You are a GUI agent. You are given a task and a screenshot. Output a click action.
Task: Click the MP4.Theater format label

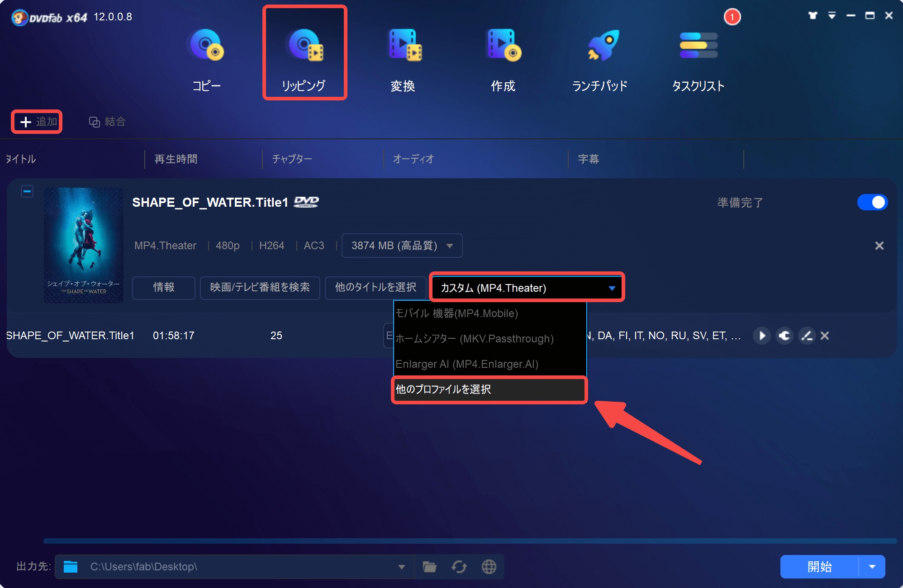pos(166,246)
